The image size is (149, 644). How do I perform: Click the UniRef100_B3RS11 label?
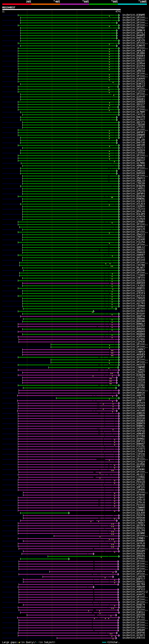pyautogui.click(x=134, y=612)
